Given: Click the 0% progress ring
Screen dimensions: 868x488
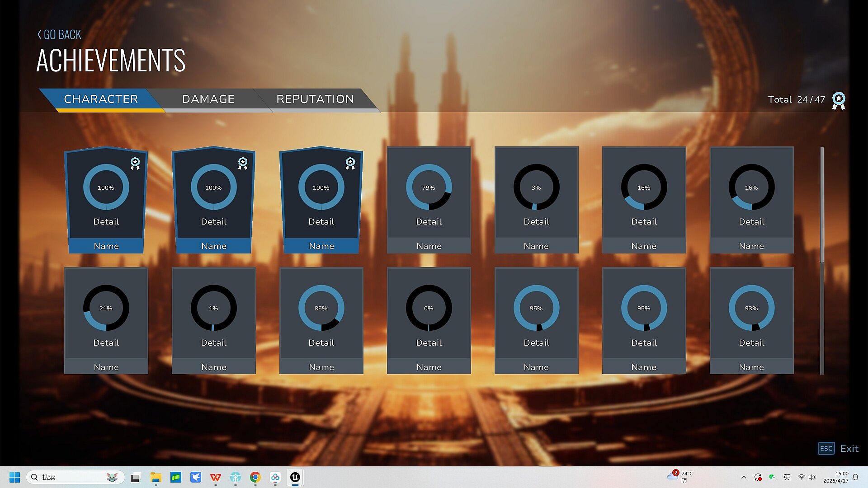Looking at the screenshot, I should click(x=429, y=308).
